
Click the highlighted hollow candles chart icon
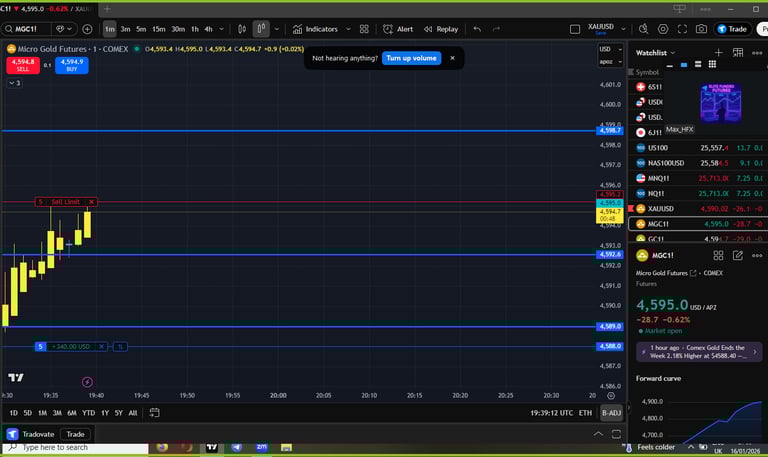click(262, 29)
